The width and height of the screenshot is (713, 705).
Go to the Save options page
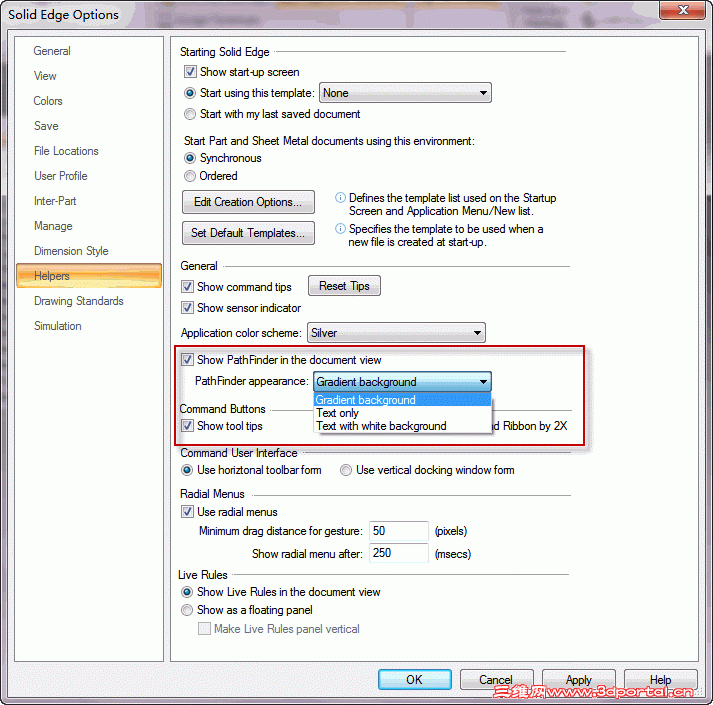point(46,126)
